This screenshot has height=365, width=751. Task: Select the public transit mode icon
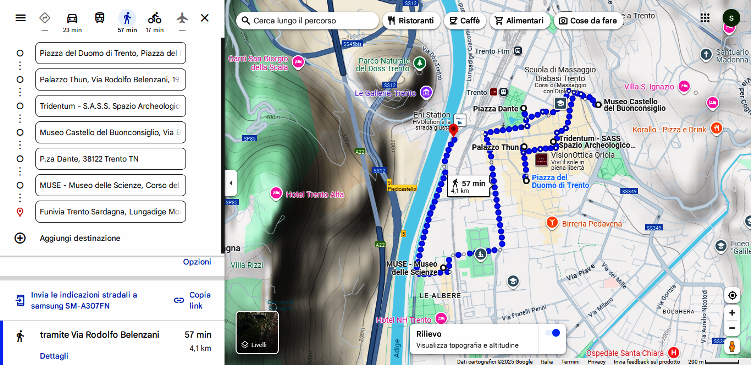click(x=100, y=18)
